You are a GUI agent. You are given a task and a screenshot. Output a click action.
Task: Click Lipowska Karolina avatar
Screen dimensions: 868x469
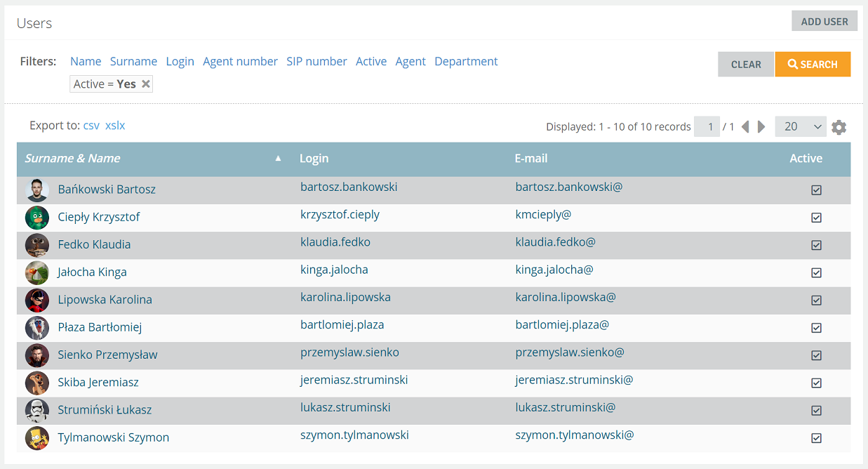pyautogui.click(x=37, y=300)
